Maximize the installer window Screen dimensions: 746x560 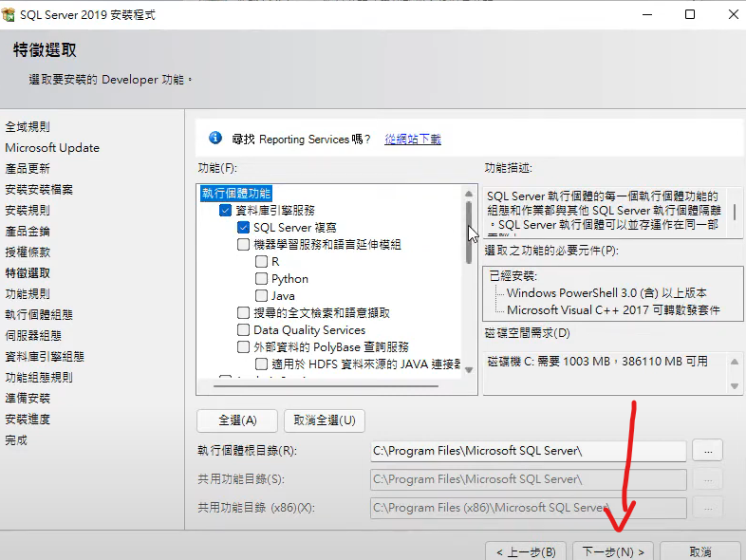point(690,14)
